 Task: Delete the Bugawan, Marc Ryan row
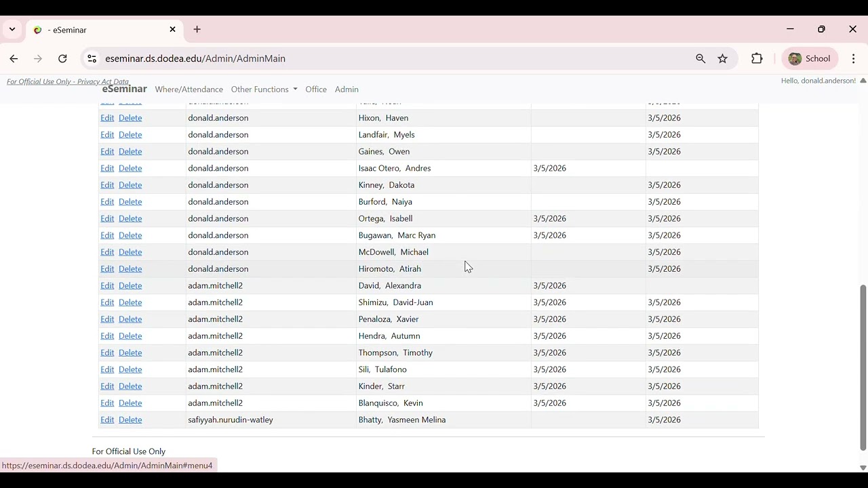point(130,235)
